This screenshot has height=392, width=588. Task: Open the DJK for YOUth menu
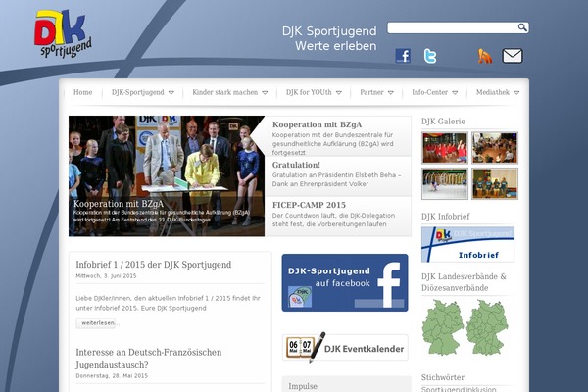(x=309, y=92)
